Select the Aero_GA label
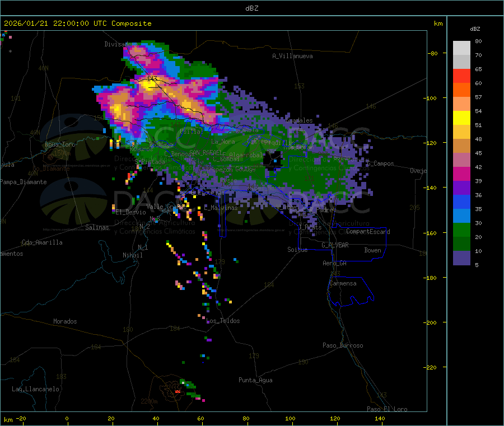Screen dimensions: 504x426 point(335,263)
